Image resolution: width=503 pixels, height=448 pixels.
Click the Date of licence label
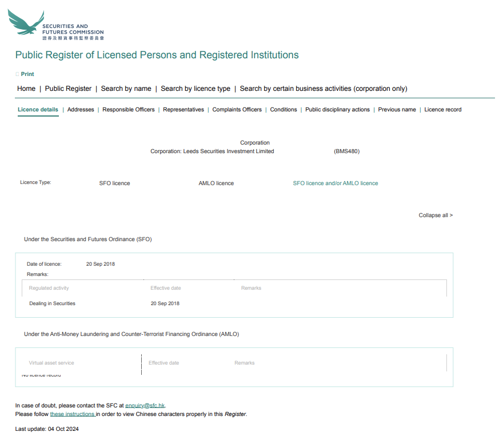[x=44, y=264]
